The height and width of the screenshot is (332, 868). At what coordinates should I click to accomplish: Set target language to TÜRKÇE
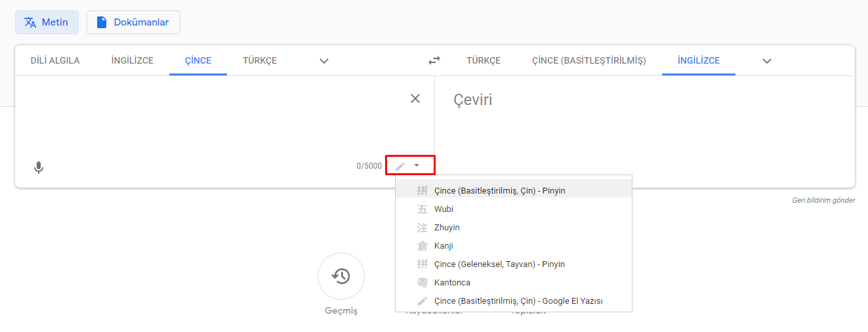coord(483,60)
